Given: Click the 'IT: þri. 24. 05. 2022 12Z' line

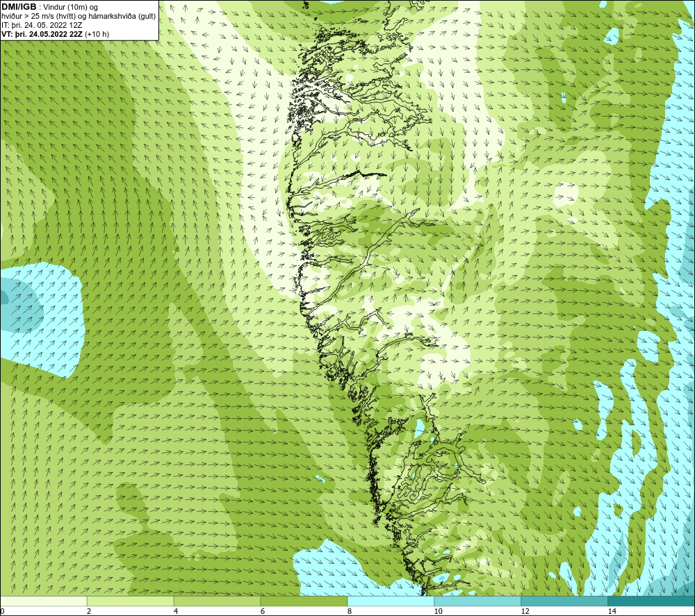Looking at the screenshot, I should click(x=42, y=25).
